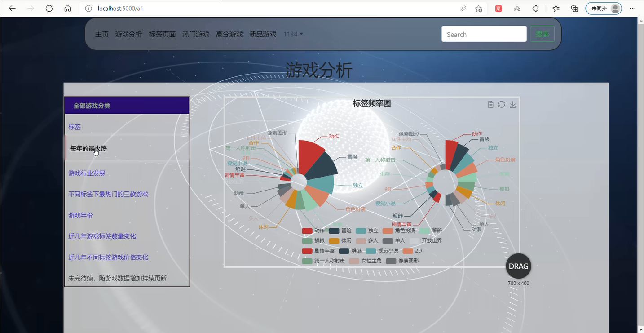Open the chart data view icon

point(490,104)
